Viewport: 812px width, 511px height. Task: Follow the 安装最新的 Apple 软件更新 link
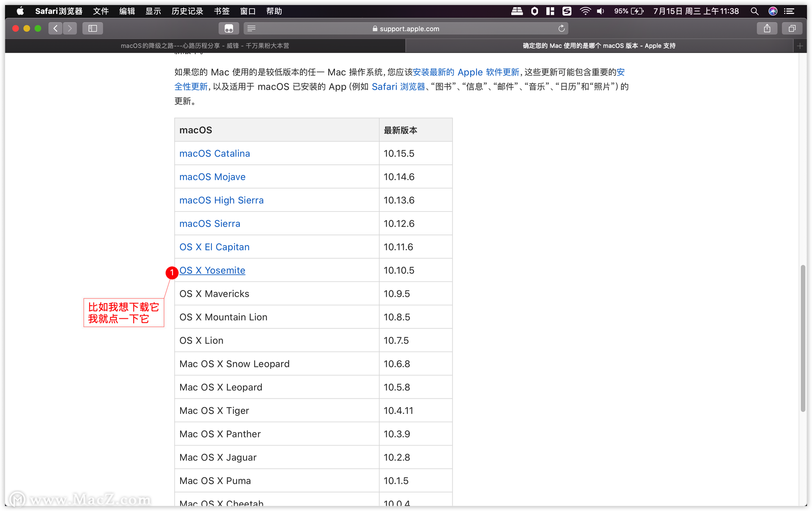coord(466,72)
